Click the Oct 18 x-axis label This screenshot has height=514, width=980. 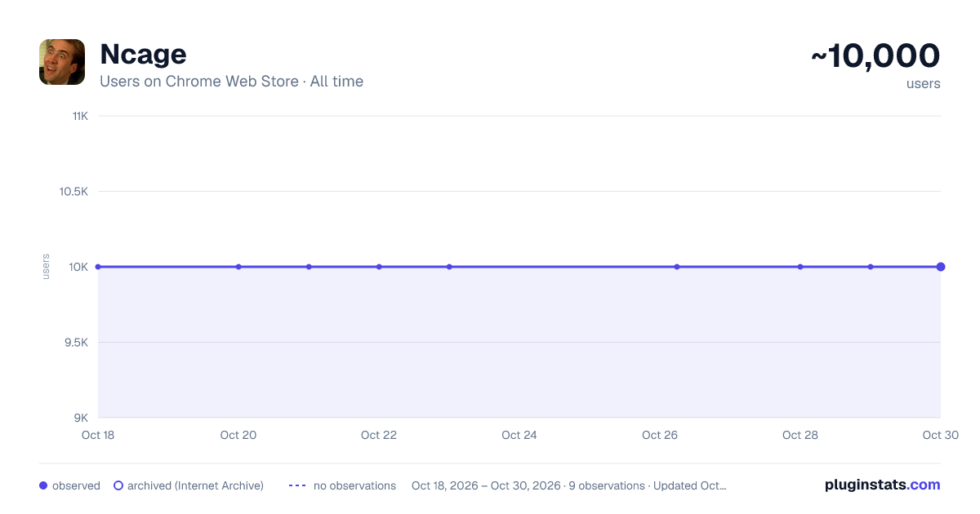[98, 435]
